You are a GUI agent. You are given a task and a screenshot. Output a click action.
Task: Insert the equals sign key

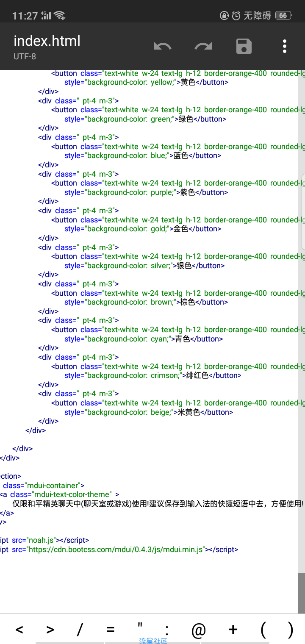click(111, 630)
